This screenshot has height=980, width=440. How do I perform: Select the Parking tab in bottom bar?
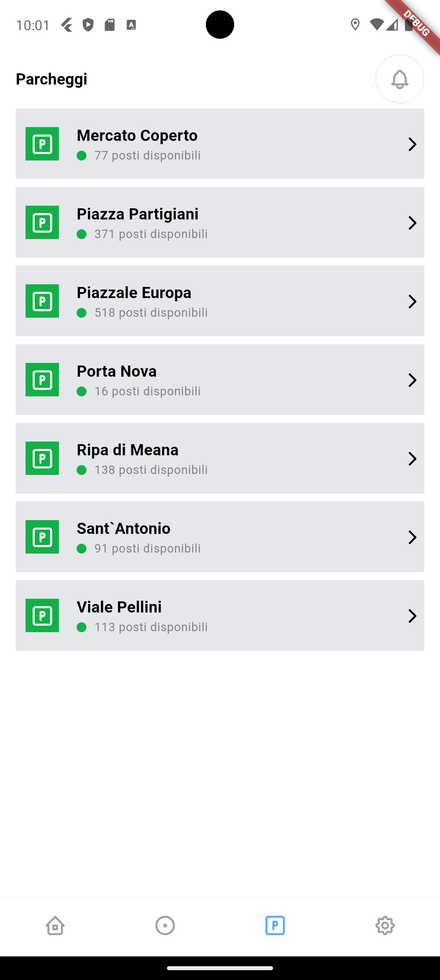click(275, 925)
